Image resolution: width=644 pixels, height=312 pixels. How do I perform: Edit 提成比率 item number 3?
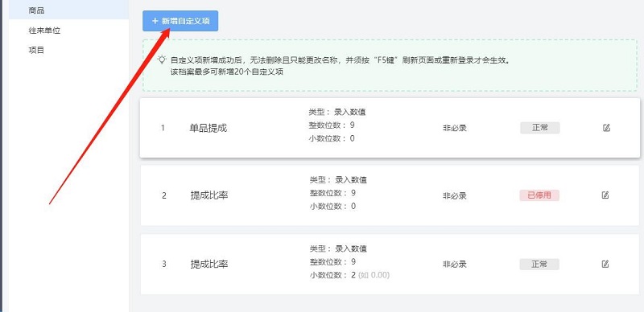pyautogui.click(x=605, y=264)
